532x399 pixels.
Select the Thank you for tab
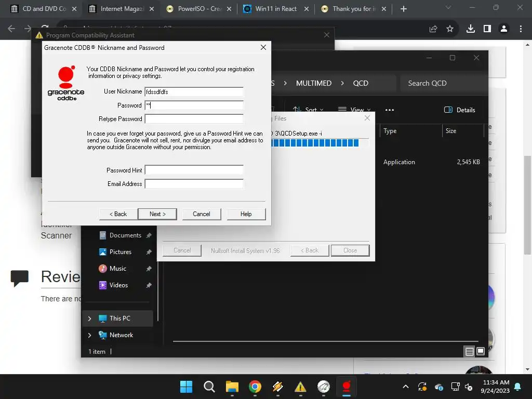(354, 9)
